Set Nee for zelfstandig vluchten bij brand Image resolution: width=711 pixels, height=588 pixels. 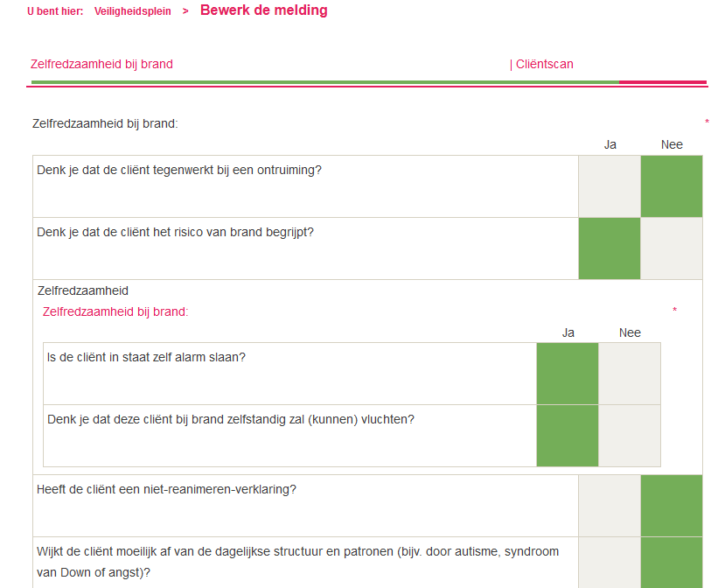pyautogui.click(x=630, y=436)
